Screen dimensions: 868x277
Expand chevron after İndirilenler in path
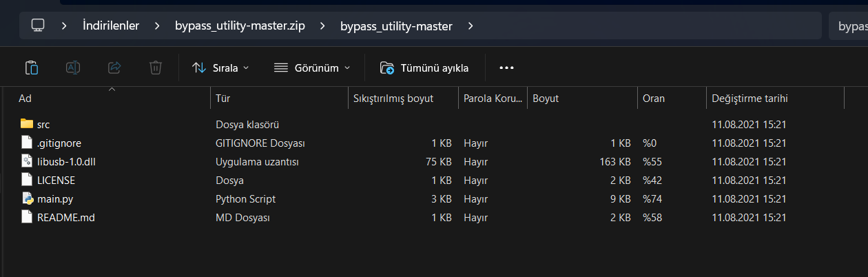point(157,26)
